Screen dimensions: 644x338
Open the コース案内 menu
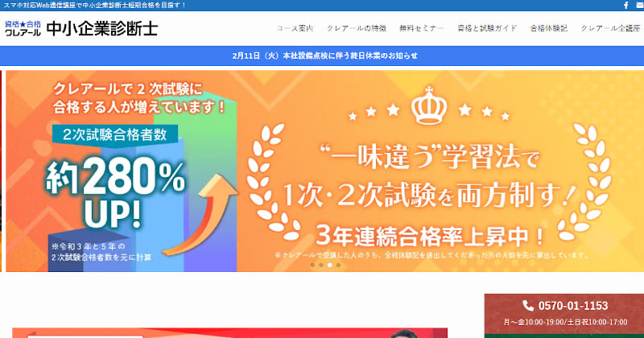click(295, 28)
